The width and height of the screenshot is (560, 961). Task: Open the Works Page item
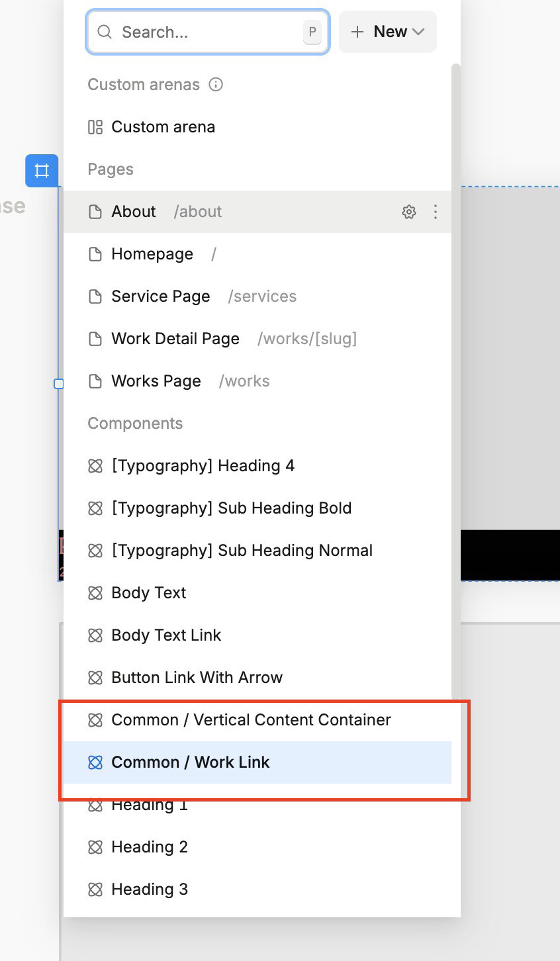(x=156, y=381)
